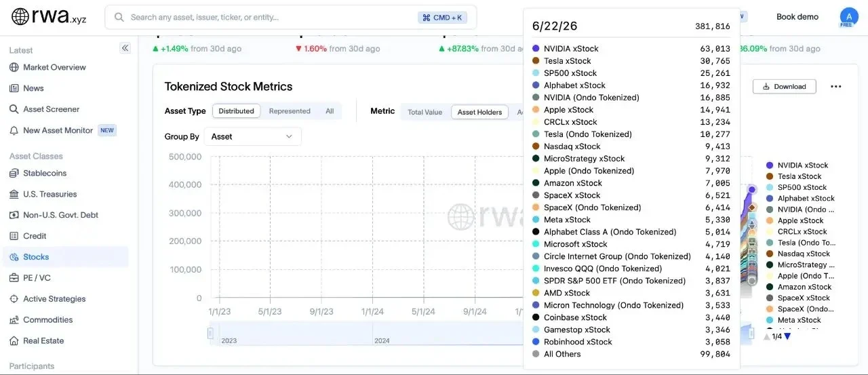
Task: Click the Commodities cubes icon
Action: pos(14,320)
